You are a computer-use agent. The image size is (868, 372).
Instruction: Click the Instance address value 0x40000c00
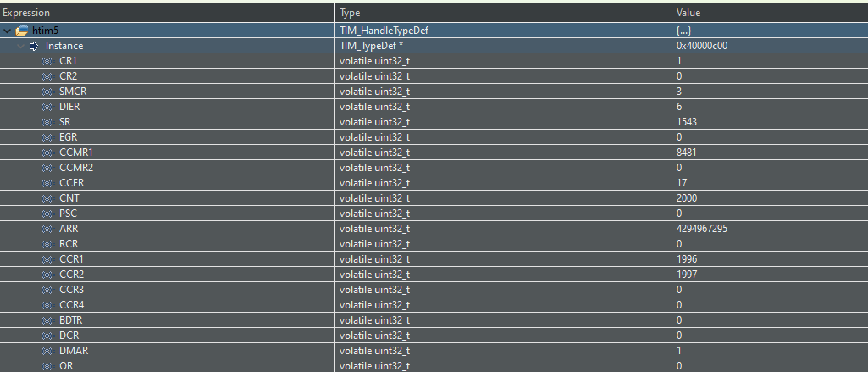(702, 46)
